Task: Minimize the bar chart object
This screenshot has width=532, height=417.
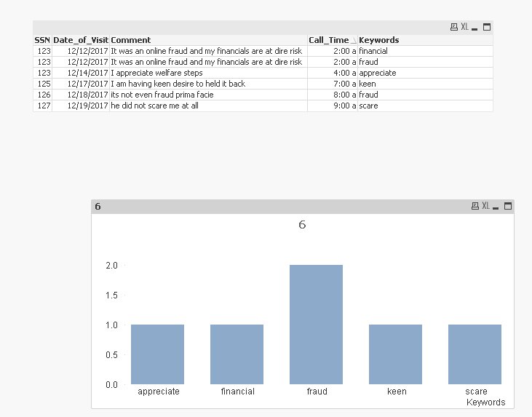Action: click(496, 207)
